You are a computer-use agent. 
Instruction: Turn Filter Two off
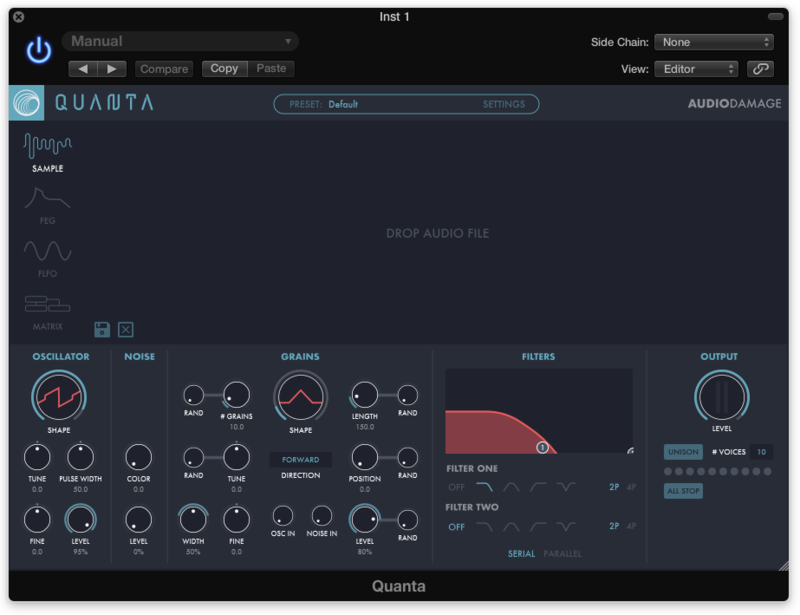click(456, 527)
